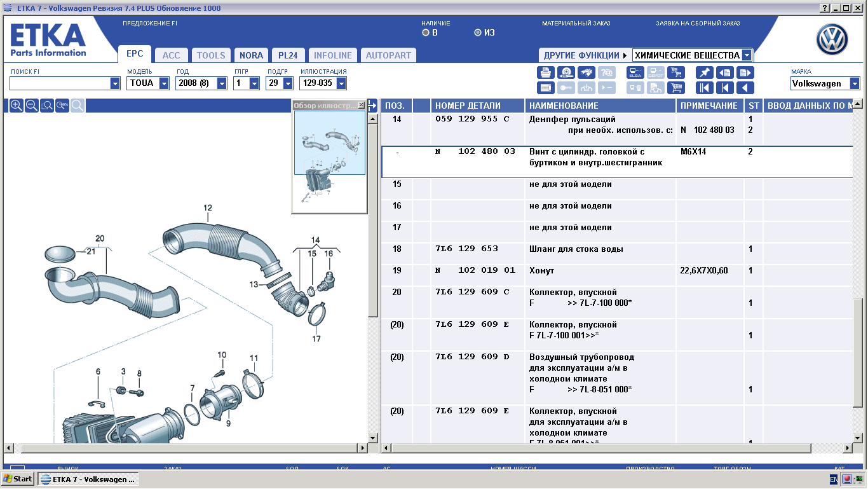Open the МОДЕЛЬ dropdown showing TOUA
Viewport: 868px width, 489px height.
coord(164,83)
